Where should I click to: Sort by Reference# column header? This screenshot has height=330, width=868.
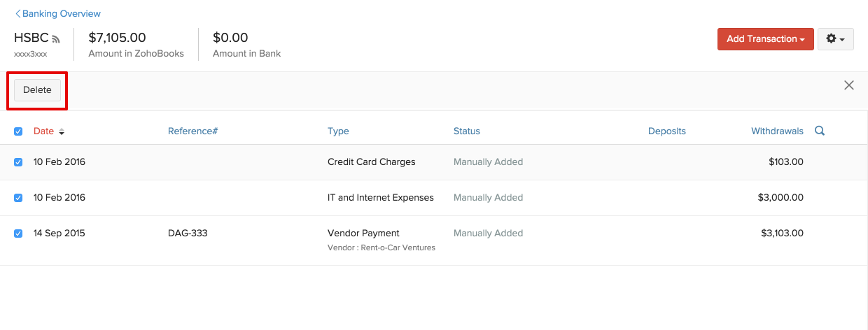[192, 131]
